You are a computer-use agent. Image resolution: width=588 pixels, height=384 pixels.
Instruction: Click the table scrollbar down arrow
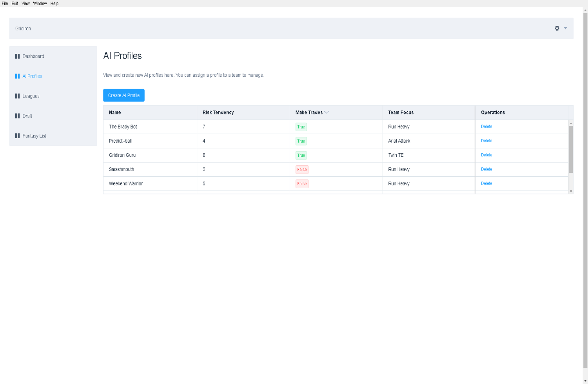pos(571,191)
